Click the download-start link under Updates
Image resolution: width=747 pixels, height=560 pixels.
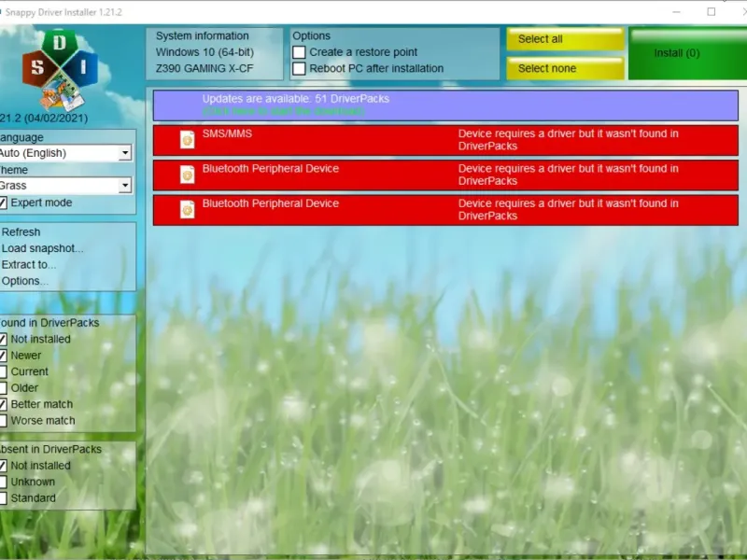[284, 111]
